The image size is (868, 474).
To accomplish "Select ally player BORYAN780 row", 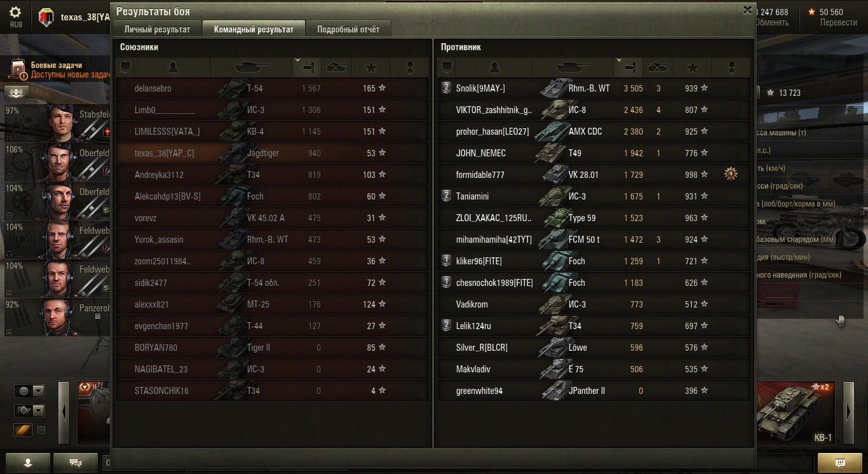I will tap(272, 348).
